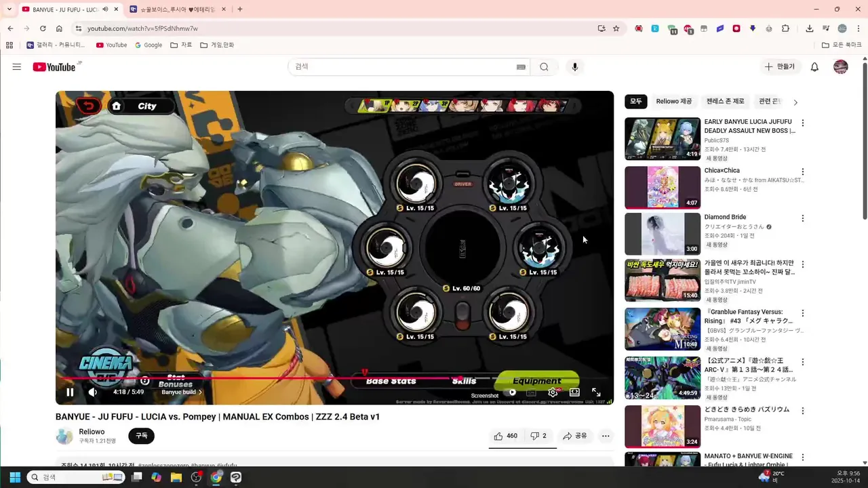Click the search magnifier button
868x488 pixels.
pyautogui.click(x=544, y=66)
